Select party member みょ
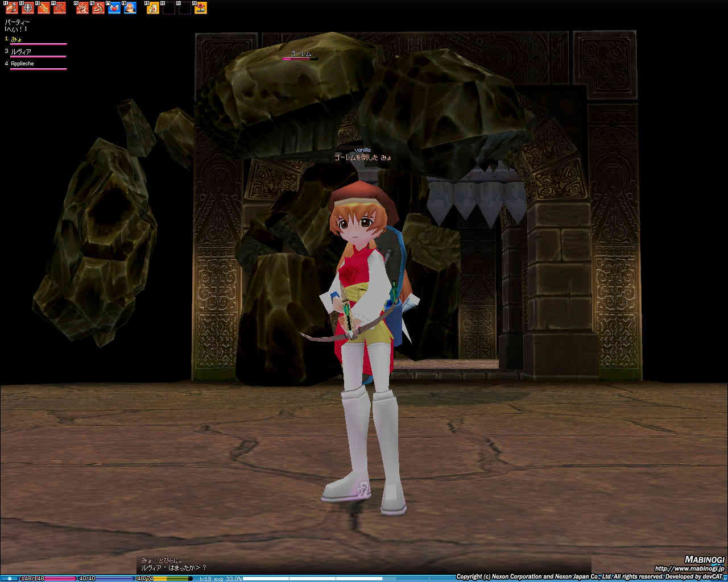 tap(16, 39)
